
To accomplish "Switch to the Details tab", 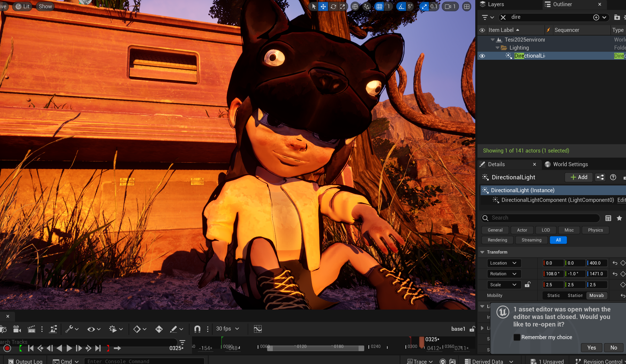I will (496, 164).
